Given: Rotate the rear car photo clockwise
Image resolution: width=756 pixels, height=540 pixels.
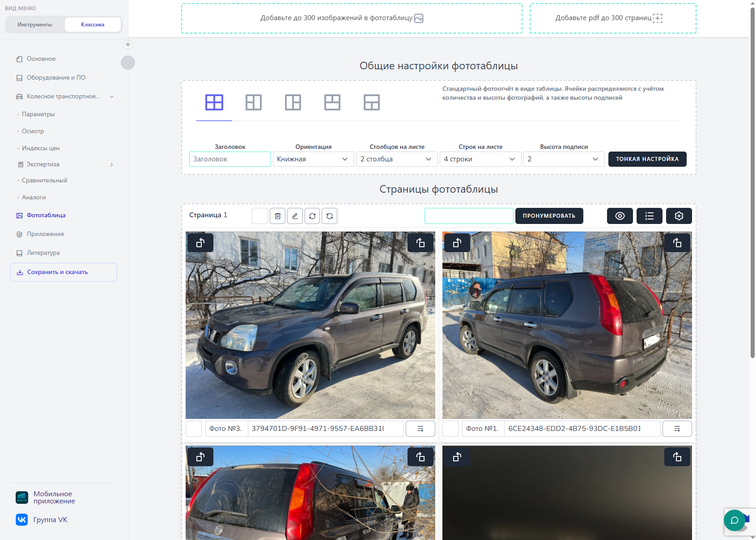Looking at the screenshot, I should pyautogui.click(x=420, y=457).
